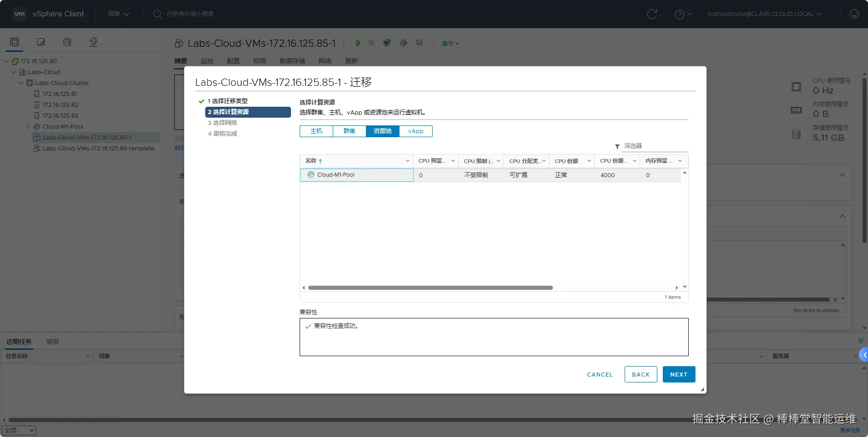This screenshot has height=437, width=868.
Task: Switch to the 近期任务 tab
Action: click(x=19, y=342)
